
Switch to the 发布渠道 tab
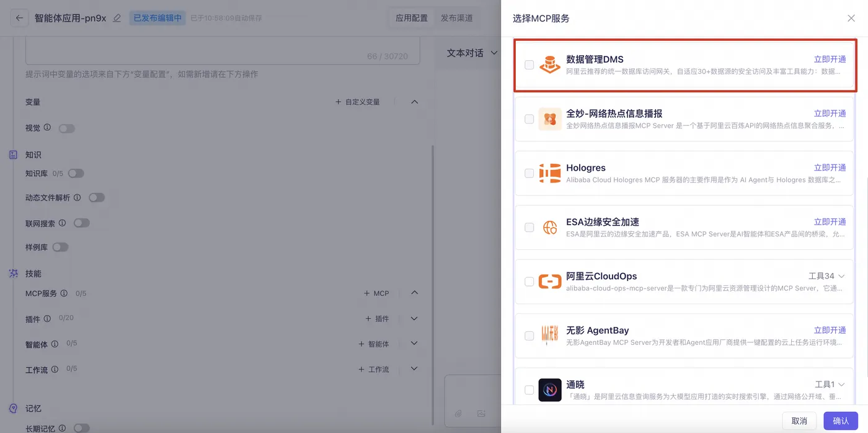457,18
